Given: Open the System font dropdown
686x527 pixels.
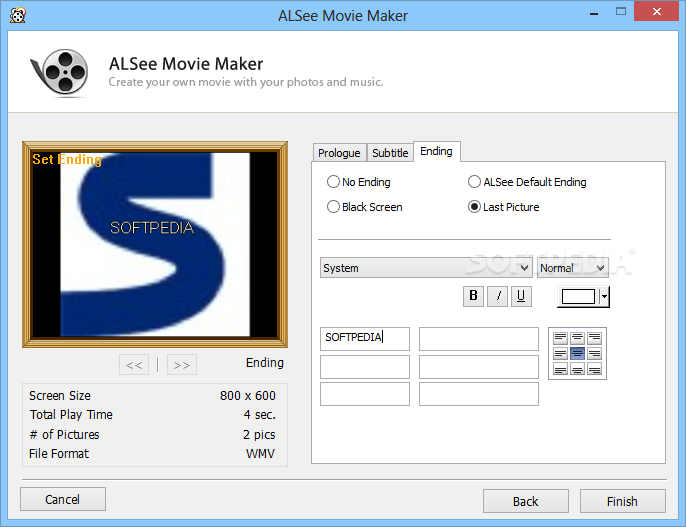Looking at the screenshot, I should coord(426,268).
